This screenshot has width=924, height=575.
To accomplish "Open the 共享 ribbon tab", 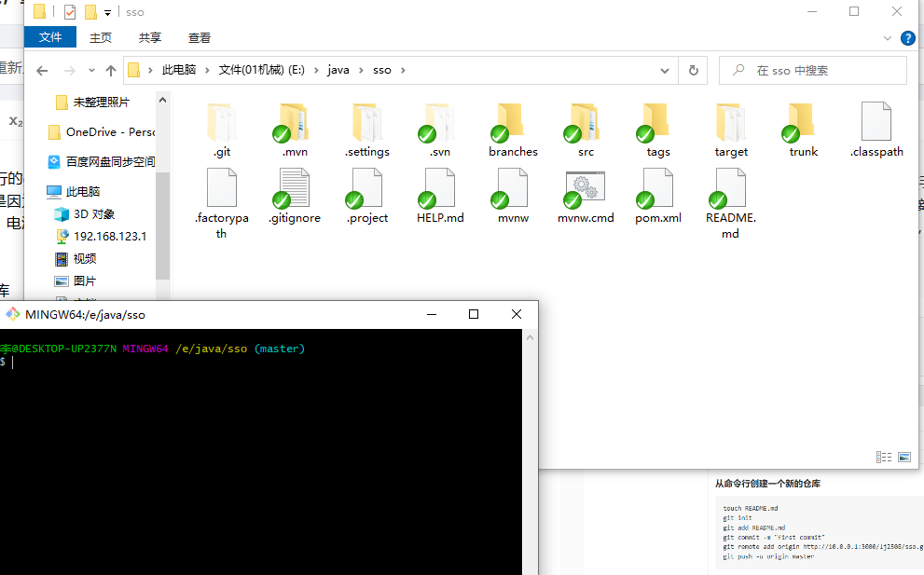I will click(x=150, y=37).
